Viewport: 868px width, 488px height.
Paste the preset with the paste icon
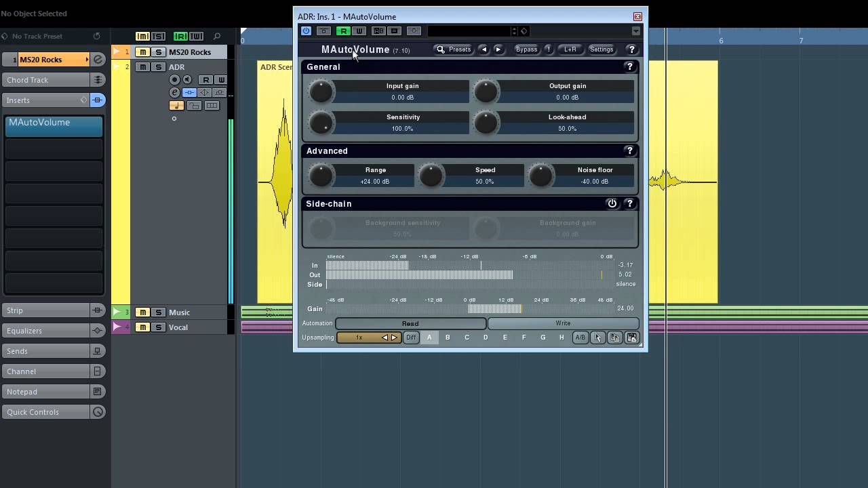point(631,338)
